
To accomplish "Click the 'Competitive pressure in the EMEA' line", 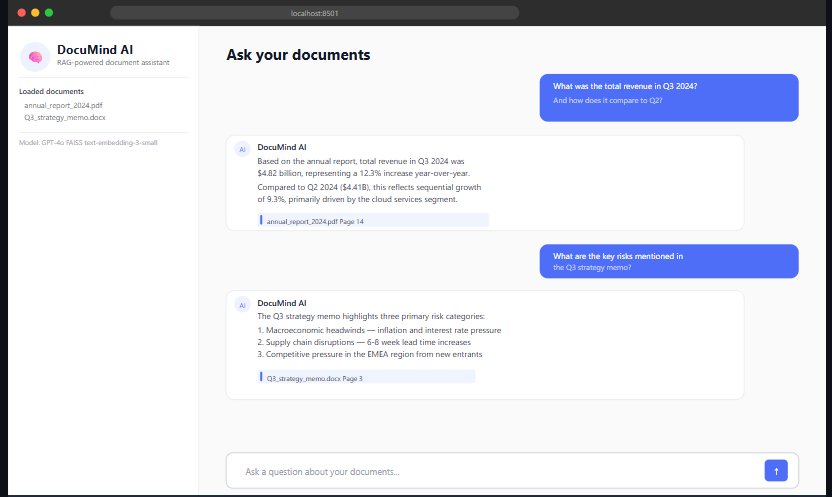I will point(370,354).
